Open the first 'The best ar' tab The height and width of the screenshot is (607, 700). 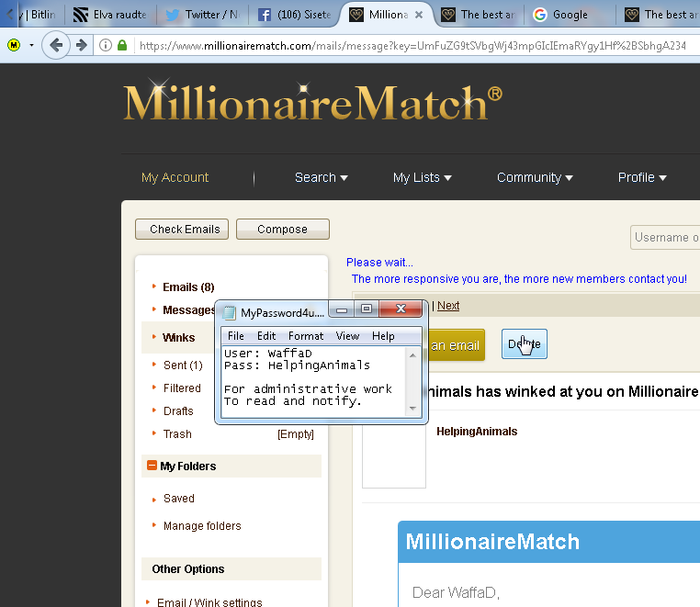pyautogui.click(x=480, y=15)
